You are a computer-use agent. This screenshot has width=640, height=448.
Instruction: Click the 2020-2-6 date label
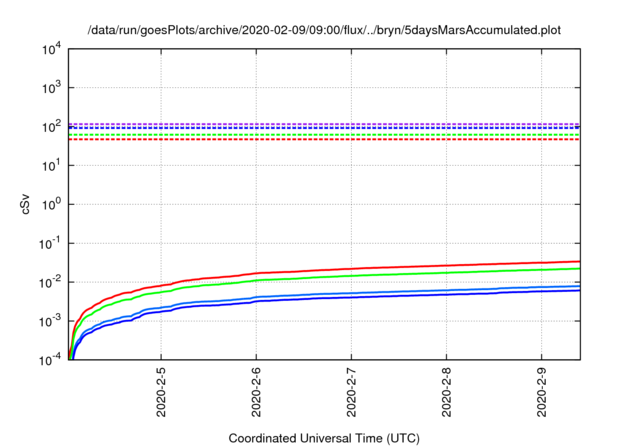[x=256, y=392]
